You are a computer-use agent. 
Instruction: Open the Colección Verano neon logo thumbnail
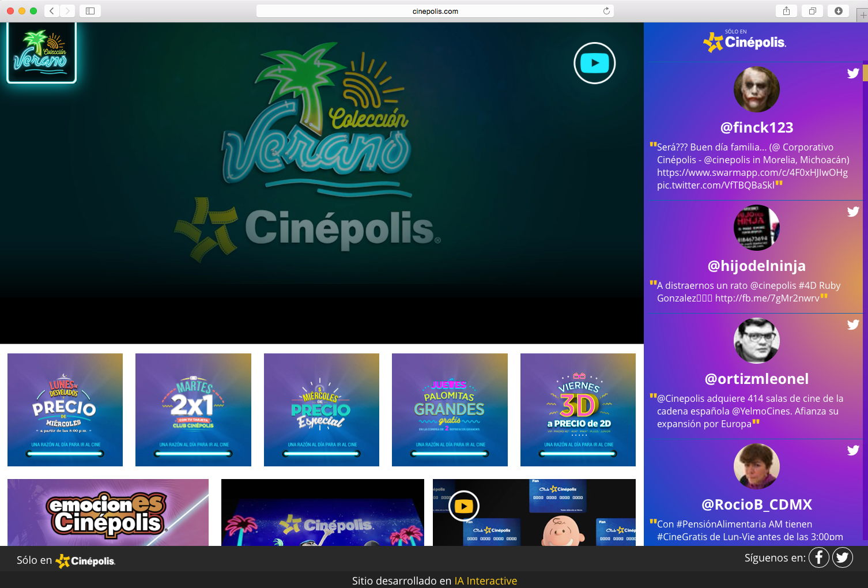click(41, 53)
